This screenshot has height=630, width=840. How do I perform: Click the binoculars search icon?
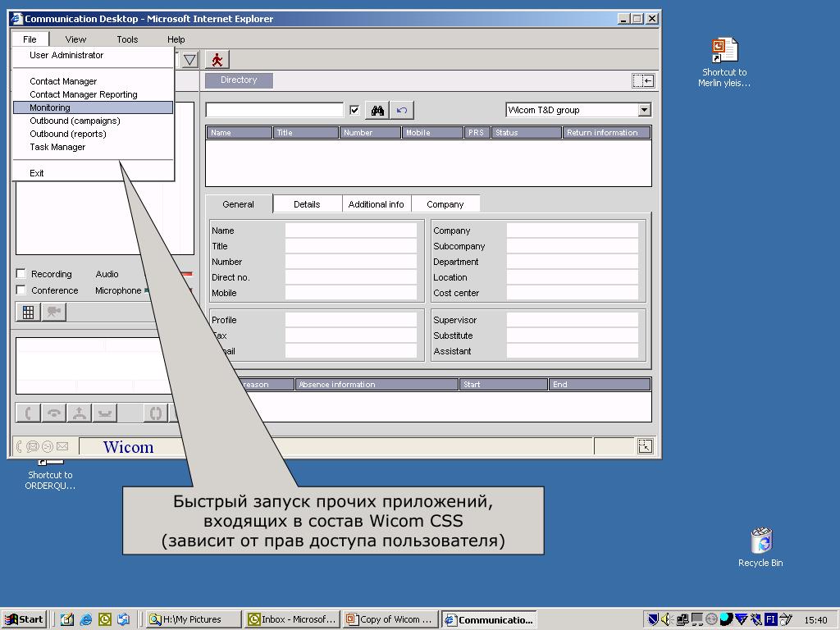(x=377, y=111)
